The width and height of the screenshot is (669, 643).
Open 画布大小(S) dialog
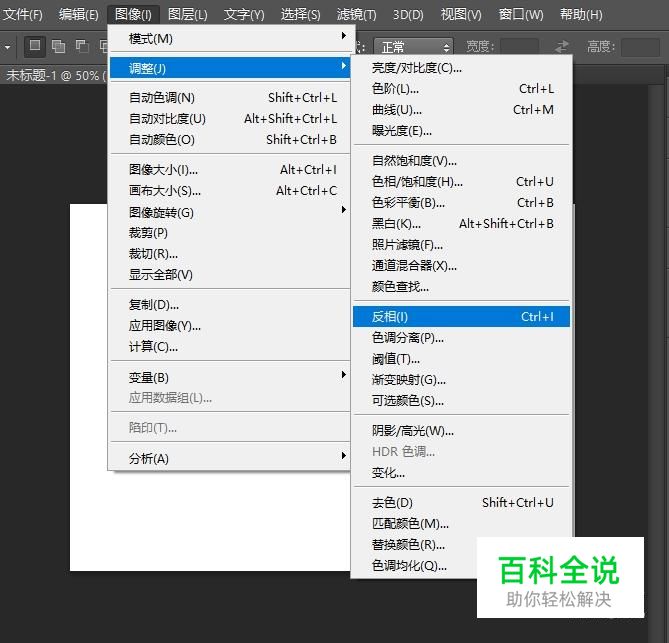point(230,191)
